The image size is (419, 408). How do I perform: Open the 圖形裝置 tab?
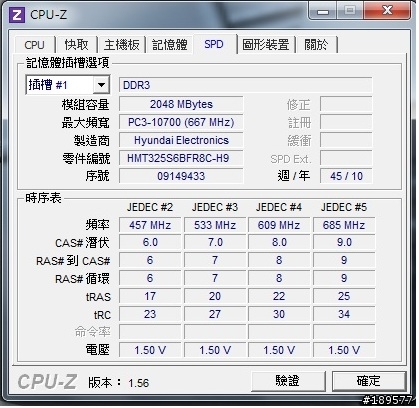[266, 45]
